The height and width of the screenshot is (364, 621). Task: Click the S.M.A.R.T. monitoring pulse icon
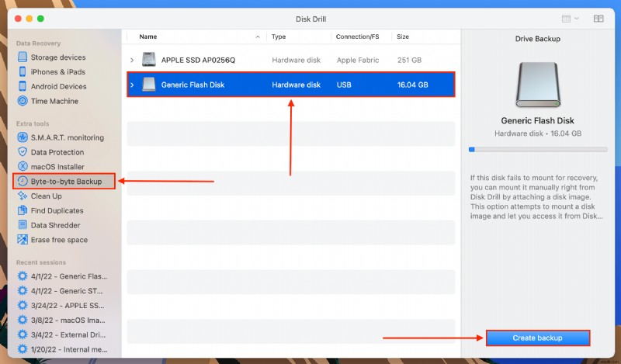point(23,137)
